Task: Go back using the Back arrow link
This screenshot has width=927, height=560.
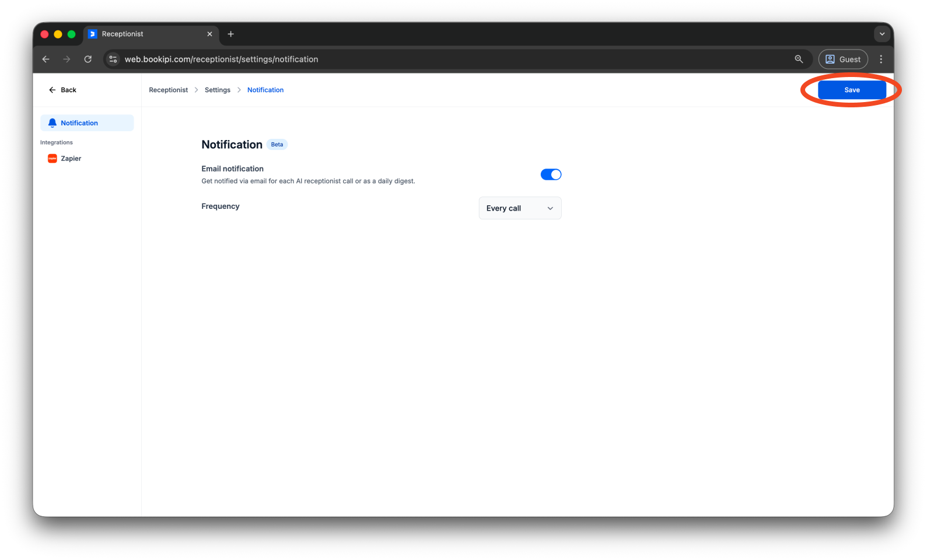Action: point(62,90)
